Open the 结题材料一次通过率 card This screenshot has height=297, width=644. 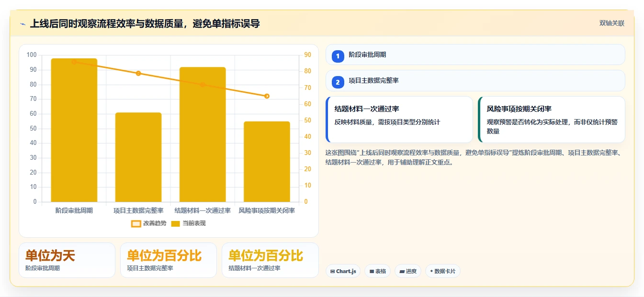click(399, 120)
